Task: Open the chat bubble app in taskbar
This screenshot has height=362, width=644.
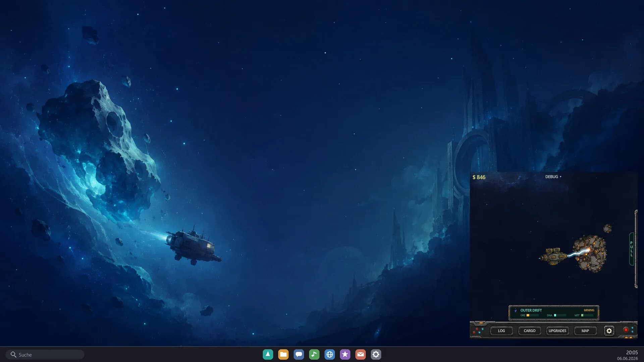Action: [299, 354]
